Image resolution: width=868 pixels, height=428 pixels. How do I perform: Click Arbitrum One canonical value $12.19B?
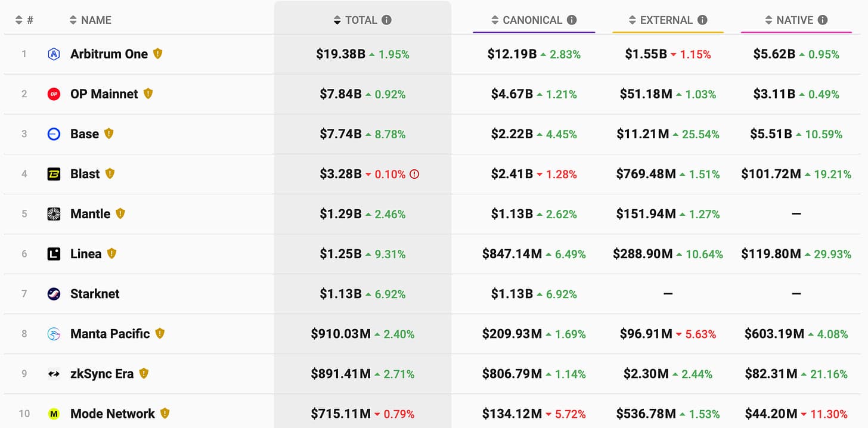[512, 54]
